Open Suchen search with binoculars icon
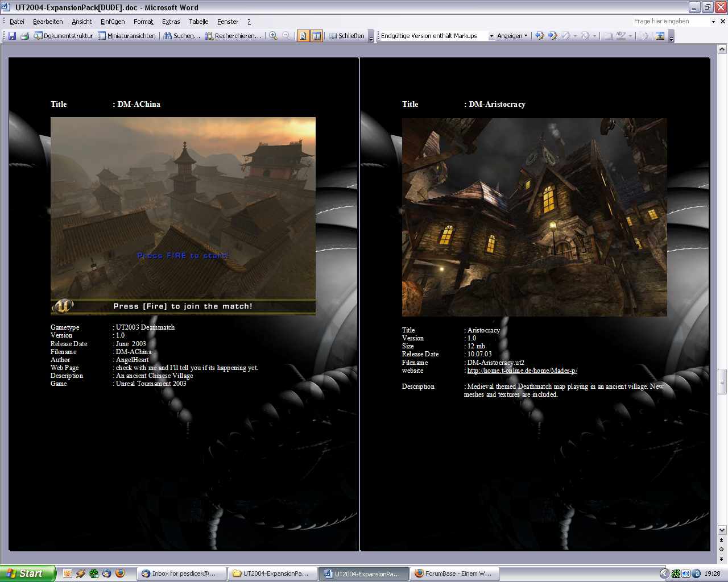728x582 pixels. (182, 36)
